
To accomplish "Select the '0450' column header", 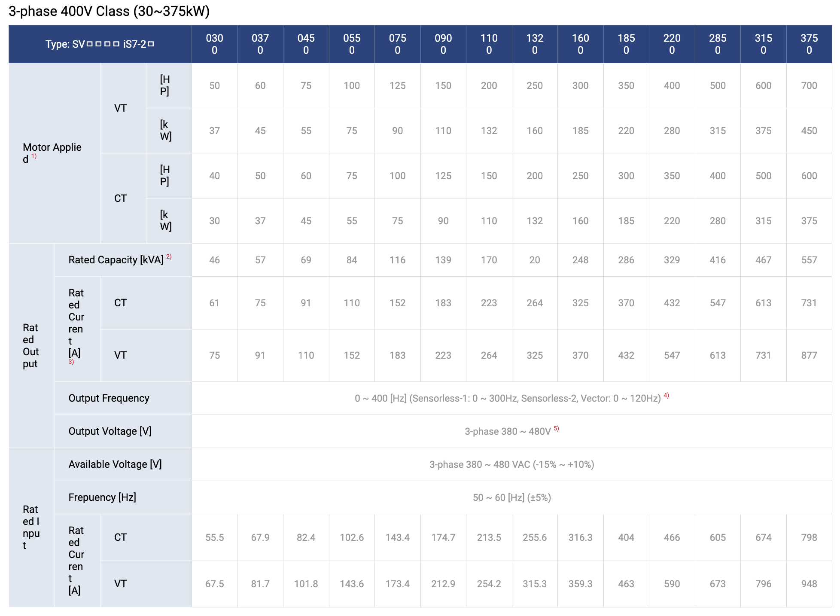I will click(306, 44).
